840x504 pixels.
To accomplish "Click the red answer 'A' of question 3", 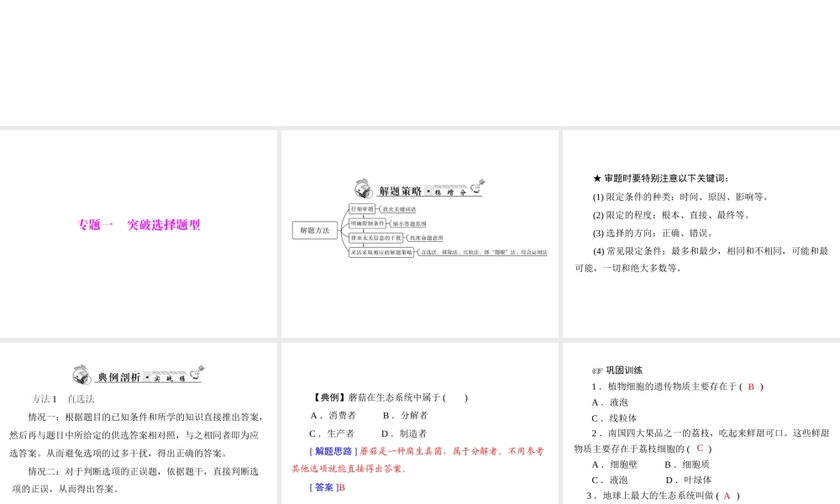I will click(727, 496).
